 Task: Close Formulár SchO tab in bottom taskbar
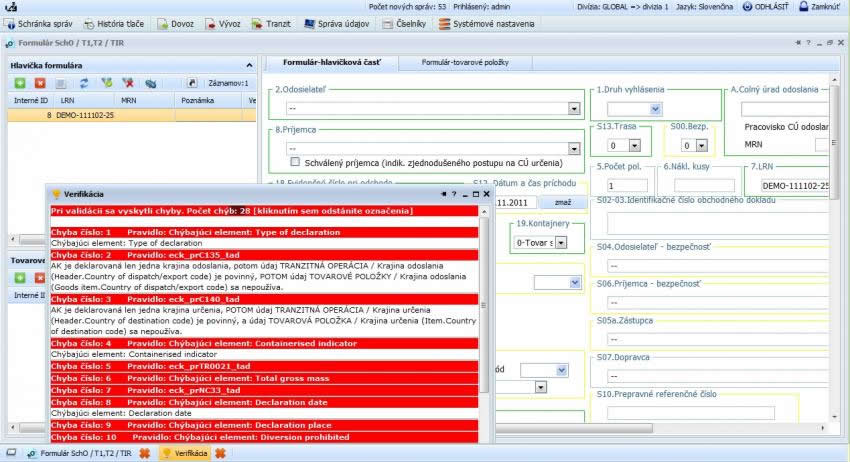(144, 453)
